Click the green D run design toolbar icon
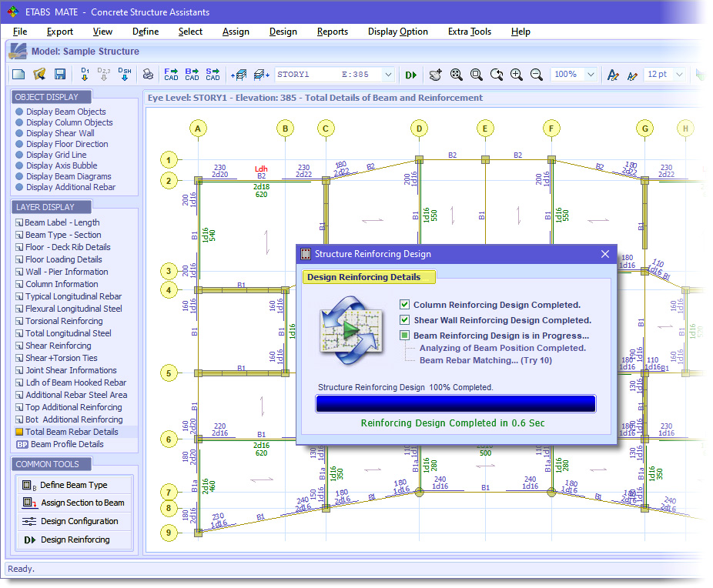Image resolution: width=713 pixels, height=588 pixels. tap(411, 75)
